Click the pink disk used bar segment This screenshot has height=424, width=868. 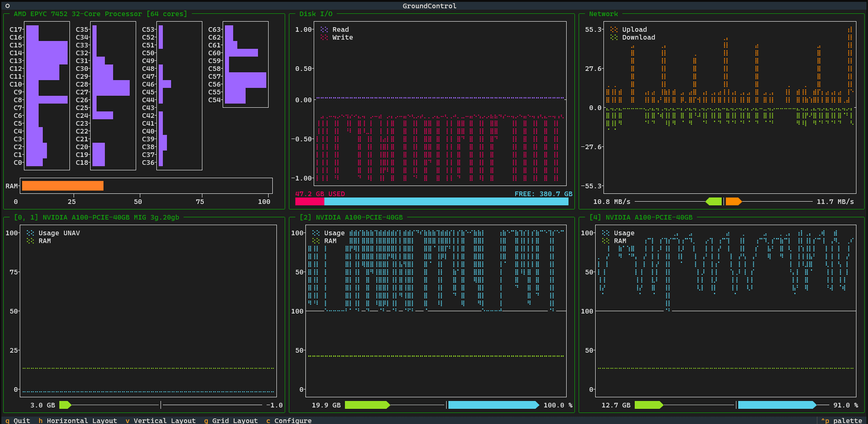[x=310, y=202]
